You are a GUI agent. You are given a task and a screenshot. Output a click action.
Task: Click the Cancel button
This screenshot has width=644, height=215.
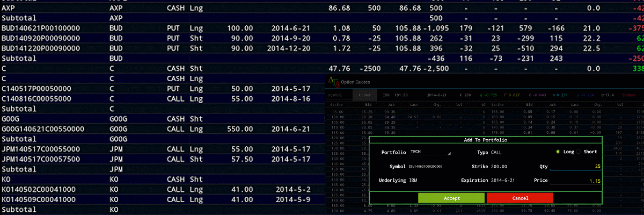click(519, 198)
